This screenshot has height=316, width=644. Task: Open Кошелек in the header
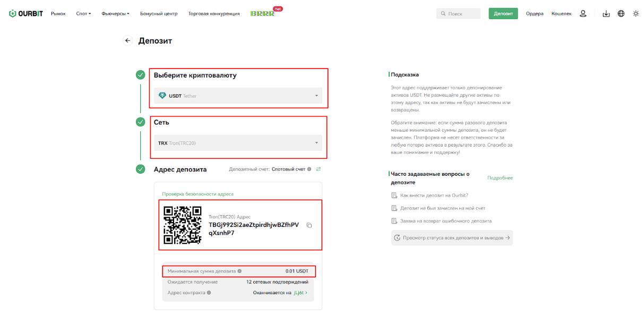tap(562, 14)
